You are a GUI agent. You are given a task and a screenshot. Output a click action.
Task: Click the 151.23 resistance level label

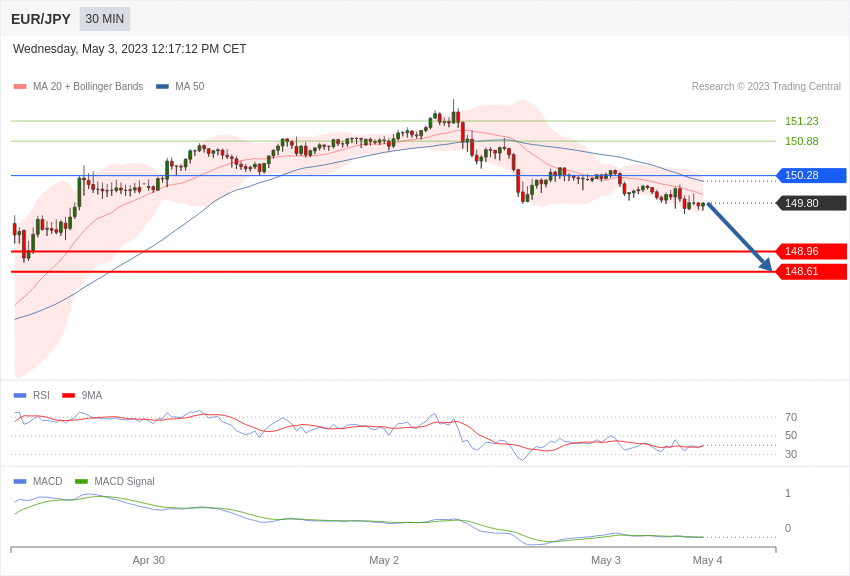coord(802,121)
